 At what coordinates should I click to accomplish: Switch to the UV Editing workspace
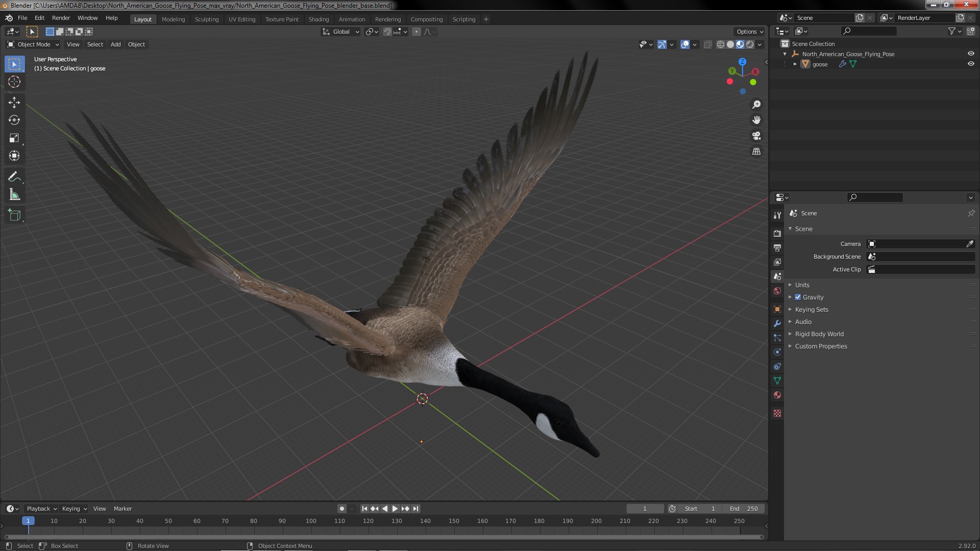tap(242, 19)
